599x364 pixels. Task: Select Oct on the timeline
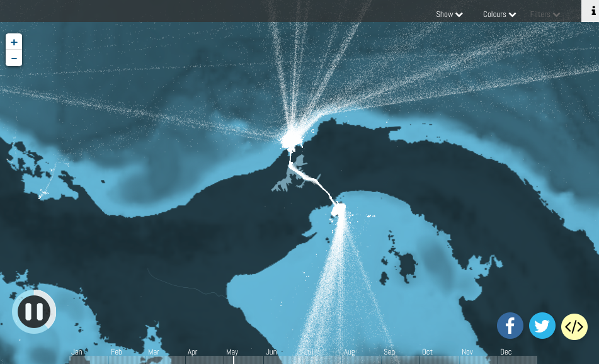pos(427,352)
